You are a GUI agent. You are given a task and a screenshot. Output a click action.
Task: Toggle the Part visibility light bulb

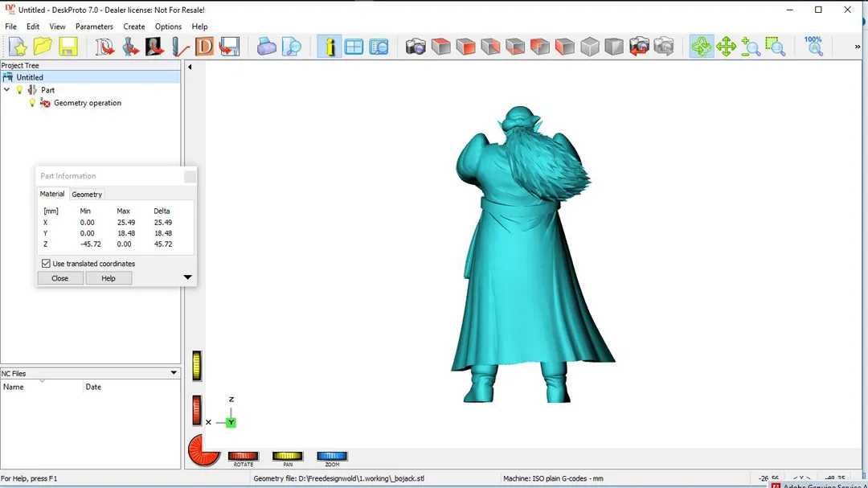point(20,90)
